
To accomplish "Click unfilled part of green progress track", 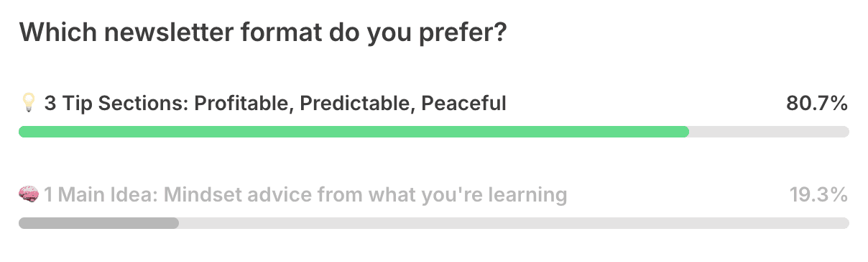I will point(769,132).
